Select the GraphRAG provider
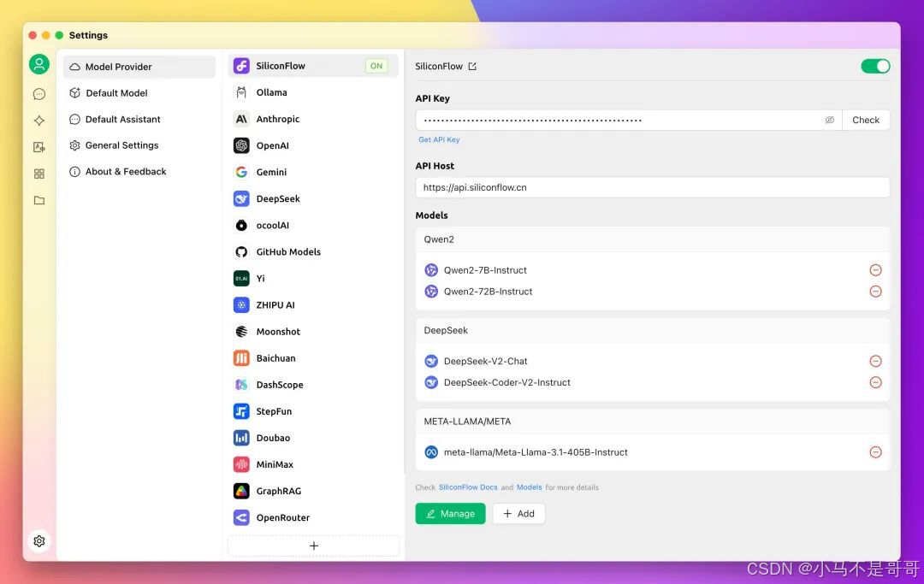 [x=313, y=491]
